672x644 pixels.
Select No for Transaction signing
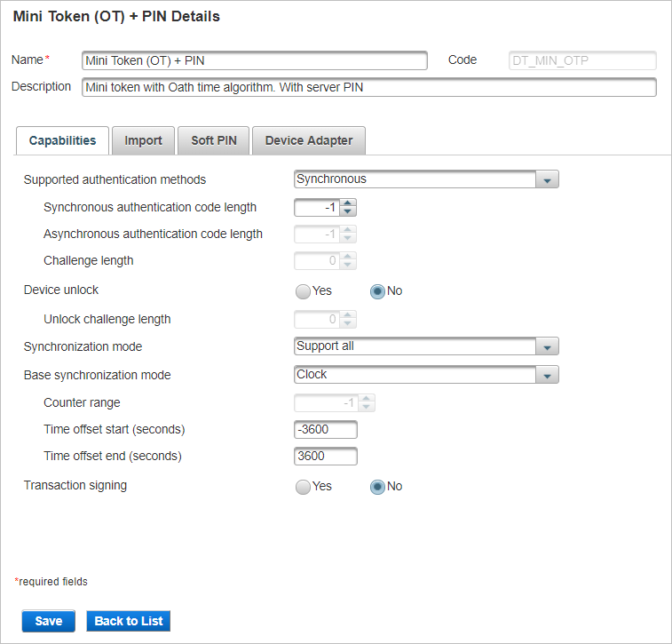pyautogui.click(x=377, y=487)
